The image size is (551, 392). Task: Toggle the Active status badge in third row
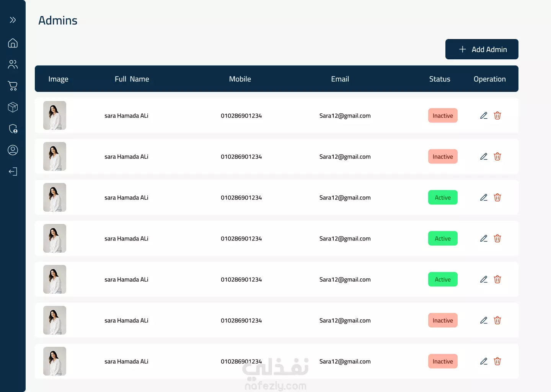(443, 198)
